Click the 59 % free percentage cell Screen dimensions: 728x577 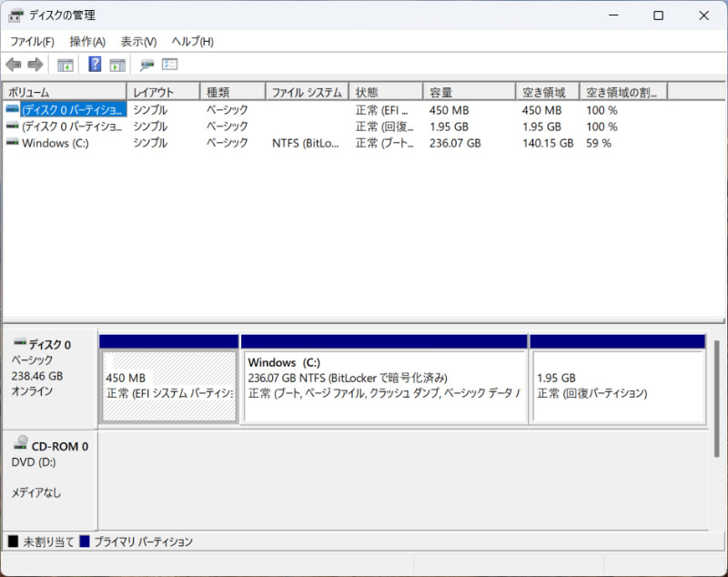coord(599,143)
